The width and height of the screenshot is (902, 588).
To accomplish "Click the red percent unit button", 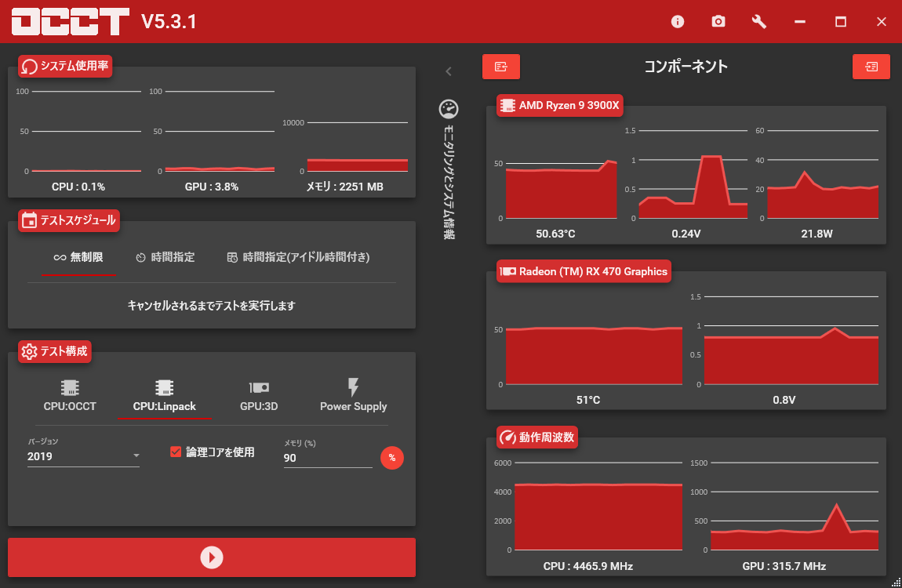I will (x=391, y=458).
